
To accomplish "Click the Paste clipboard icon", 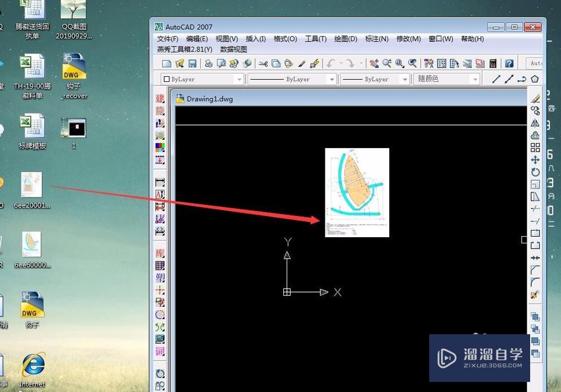I will (x=288, y=64).
